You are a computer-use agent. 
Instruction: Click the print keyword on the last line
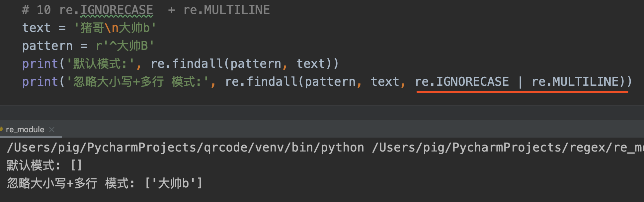[40, 81]
